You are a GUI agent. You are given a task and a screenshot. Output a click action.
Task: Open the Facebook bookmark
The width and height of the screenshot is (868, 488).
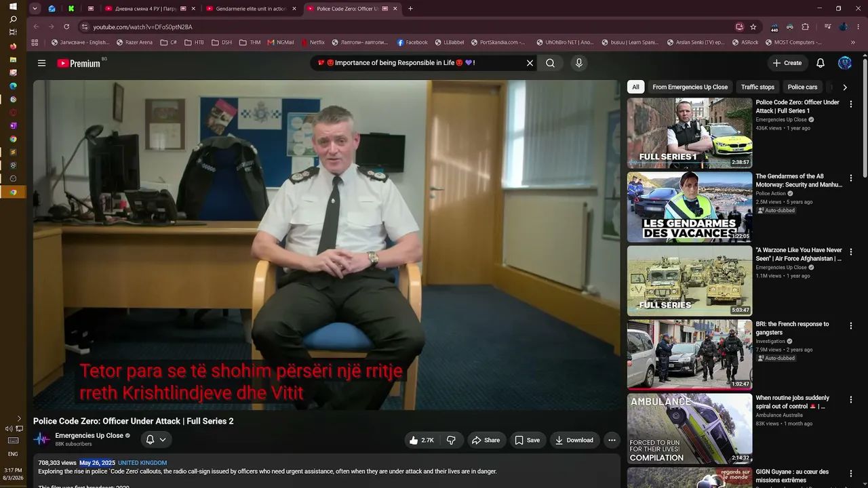(412, 42)
